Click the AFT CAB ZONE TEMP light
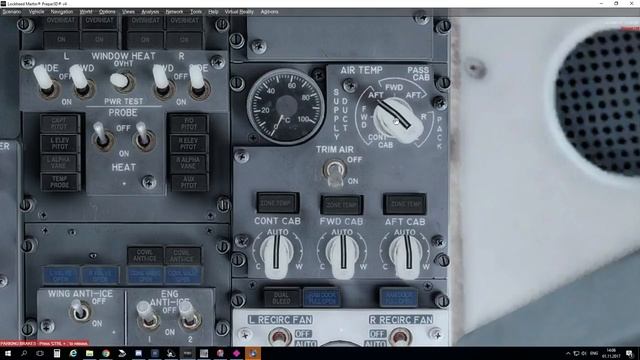The height and width of the screenshot is (360, 640). tap(405, 204)
